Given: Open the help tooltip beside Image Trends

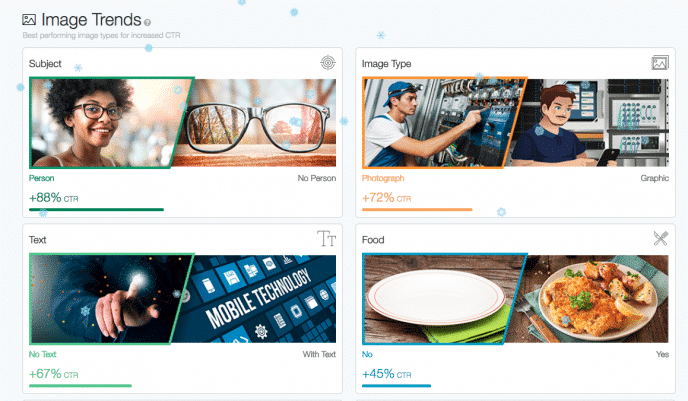Looking at the screenshot, I should [x=147, y=22].
